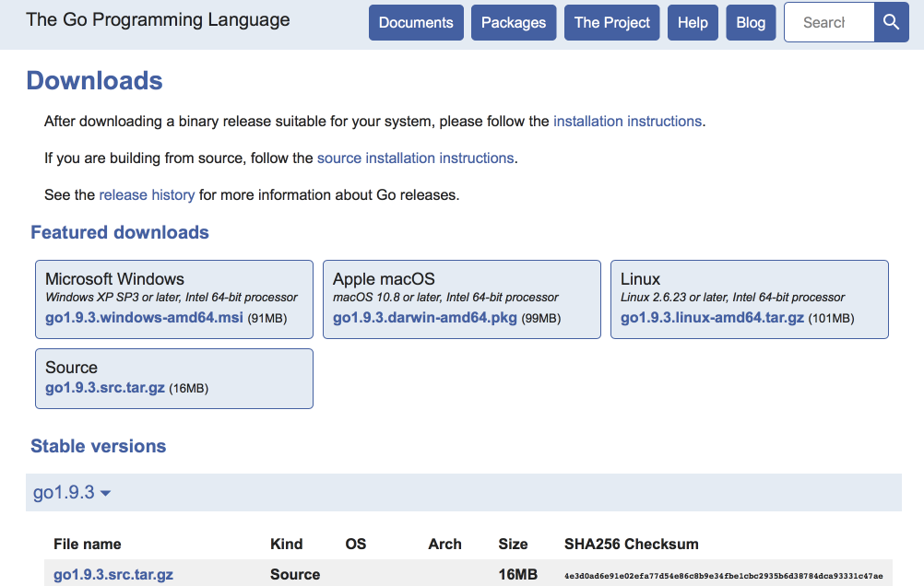Visit the Go Blog
This screenshot has height=586, width=924.
(x=751, y=22)
